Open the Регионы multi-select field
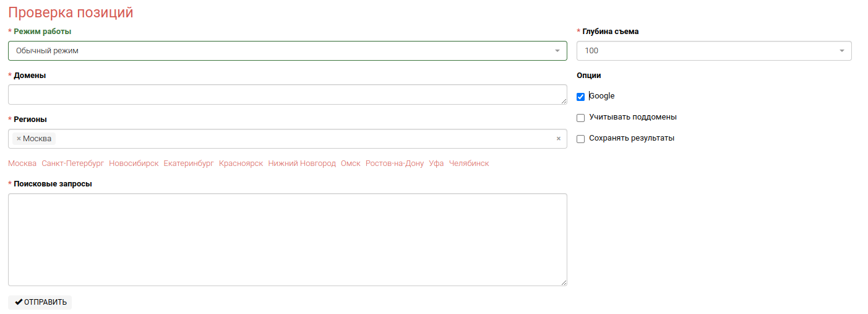The image size is (868, 314). [303, 139]
